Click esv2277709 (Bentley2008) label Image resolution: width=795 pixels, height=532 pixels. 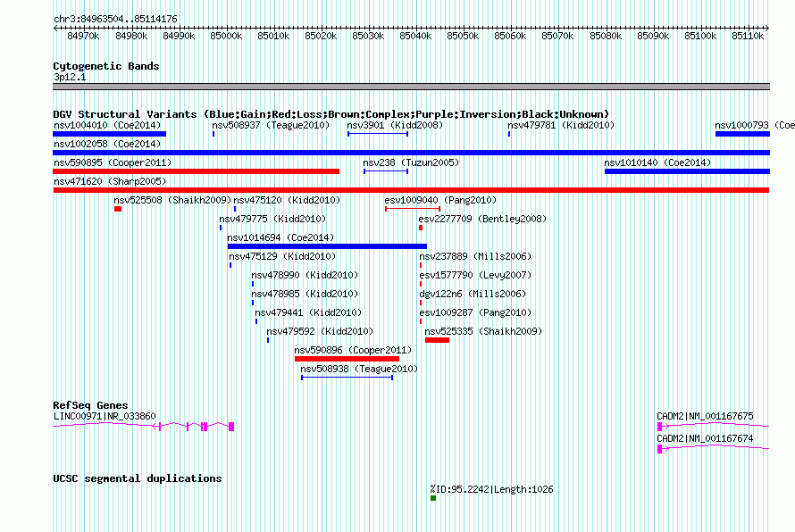pos(482,219)
